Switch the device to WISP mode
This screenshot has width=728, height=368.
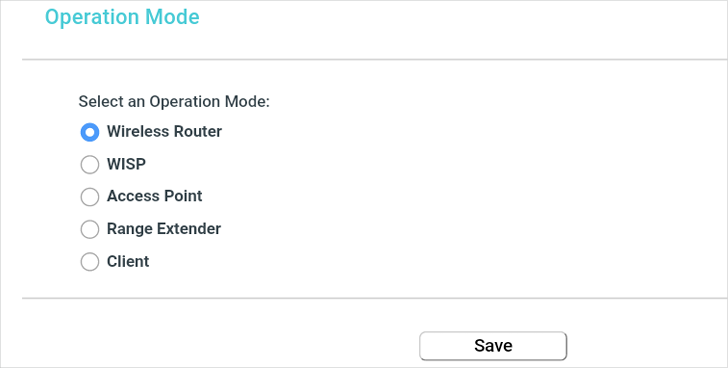(90, 164)
